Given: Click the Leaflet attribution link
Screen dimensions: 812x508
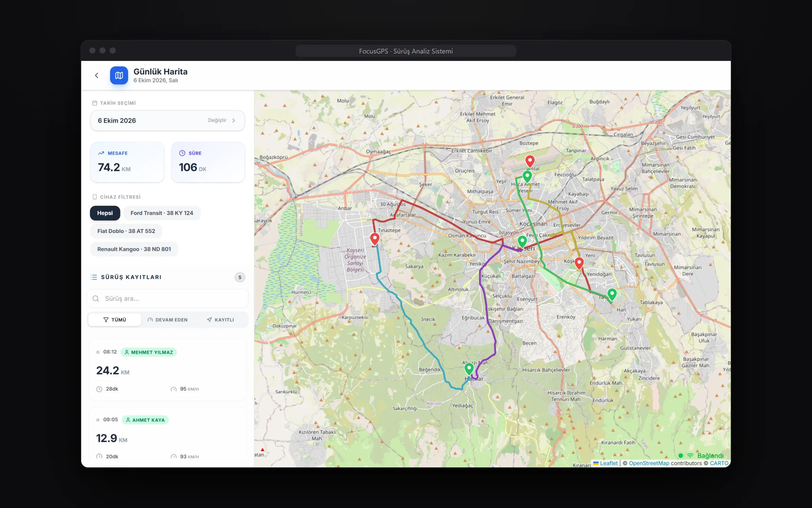Looking at the screenshot, I should coord(606,463).
